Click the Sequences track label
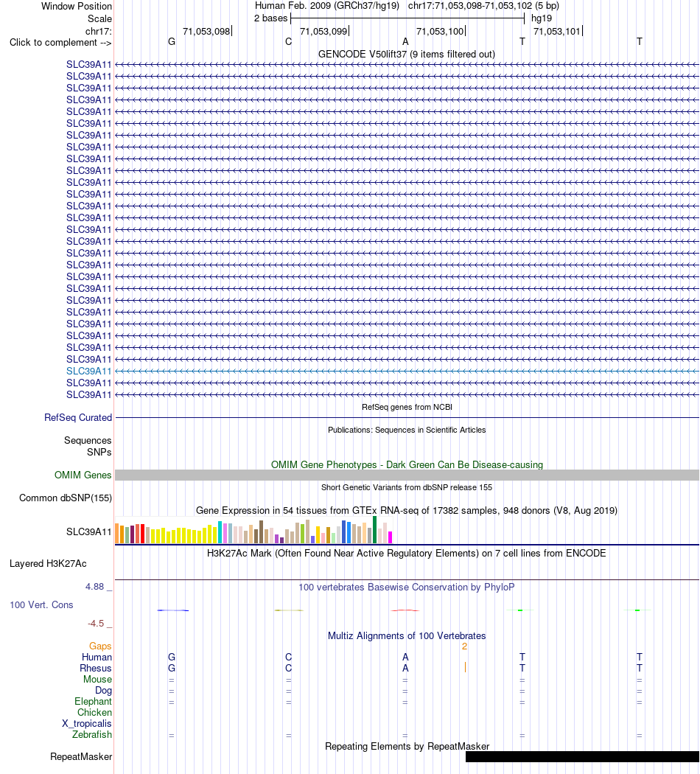Viewport: 700px width, 774px height. pos(88,440)
